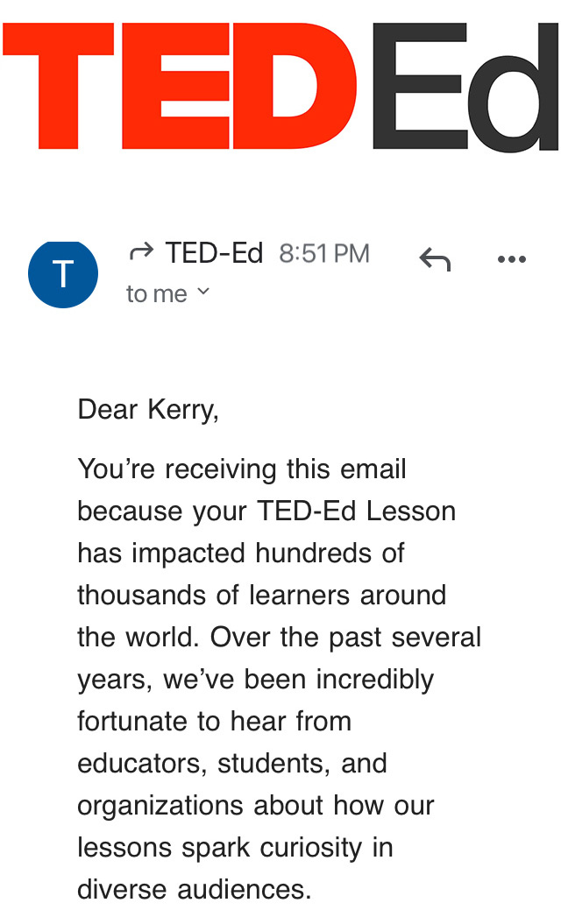Open the three-dot more options menu
561x924 pixels.
click(511, 259)
